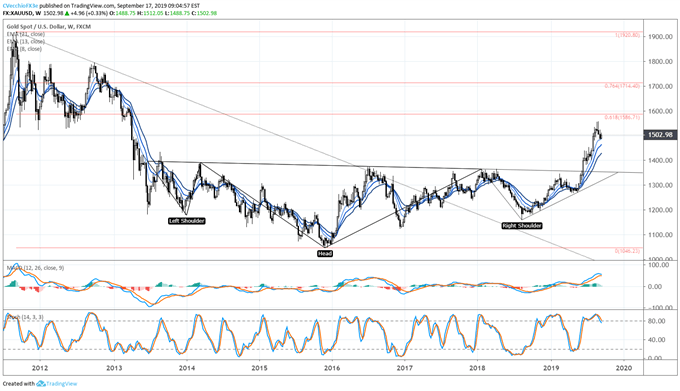Click the 'Head' chart label
Image resolution: width=680 pixels, height=391 pixels.
(325, 254)
